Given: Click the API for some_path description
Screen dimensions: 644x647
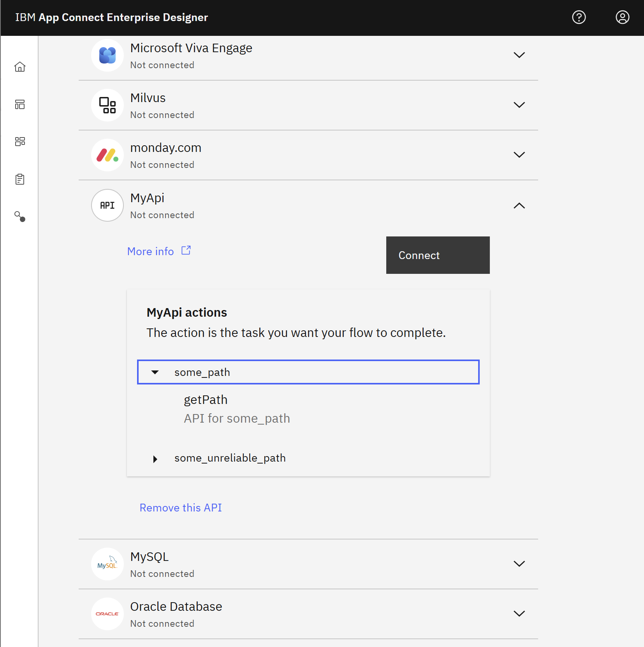Looking at the screenshot, I should pyautogui.click(x=237, y=418).
